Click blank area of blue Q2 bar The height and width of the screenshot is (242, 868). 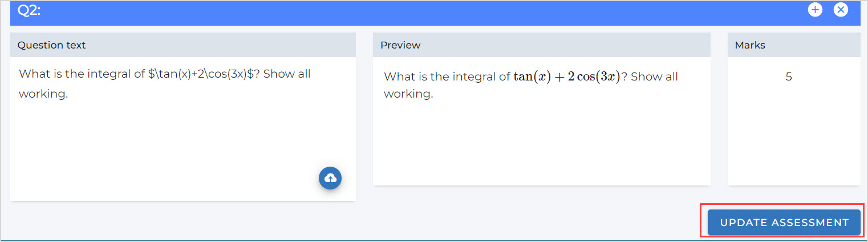tap(399, 11)
